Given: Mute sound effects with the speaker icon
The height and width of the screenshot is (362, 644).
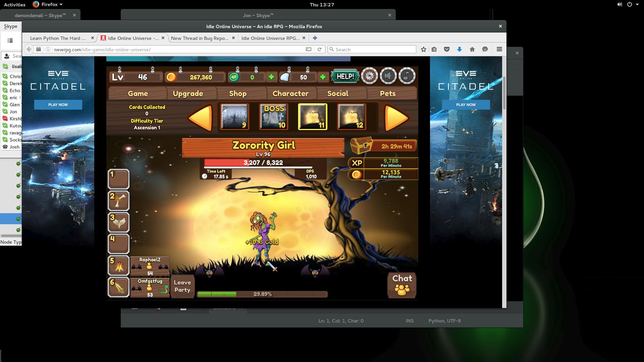Looking at the screenshot, I should tap(388, 76).
